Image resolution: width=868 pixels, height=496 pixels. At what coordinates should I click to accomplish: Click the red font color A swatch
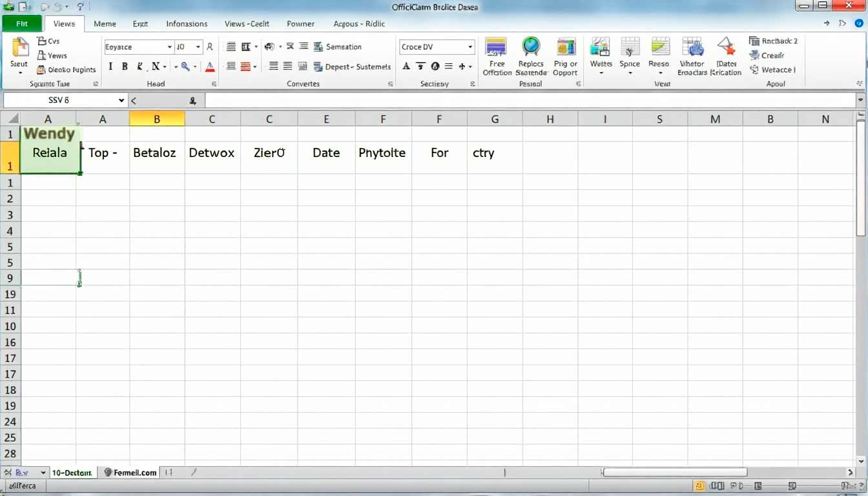(x=209, y=67)
